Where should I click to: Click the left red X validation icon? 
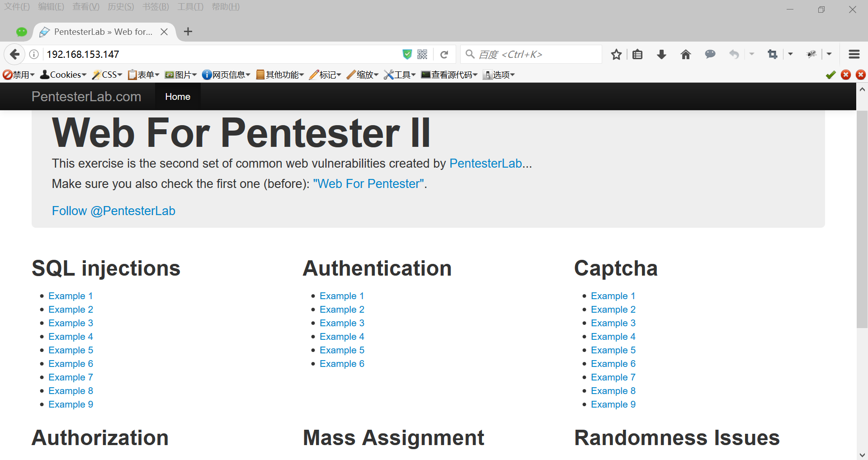846,75
